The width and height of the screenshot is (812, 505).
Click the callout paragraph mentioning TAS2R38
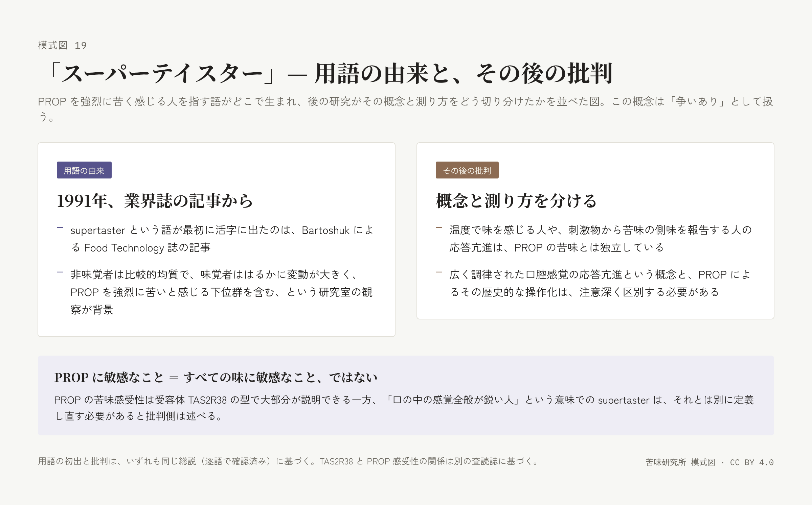coord(404,408)
